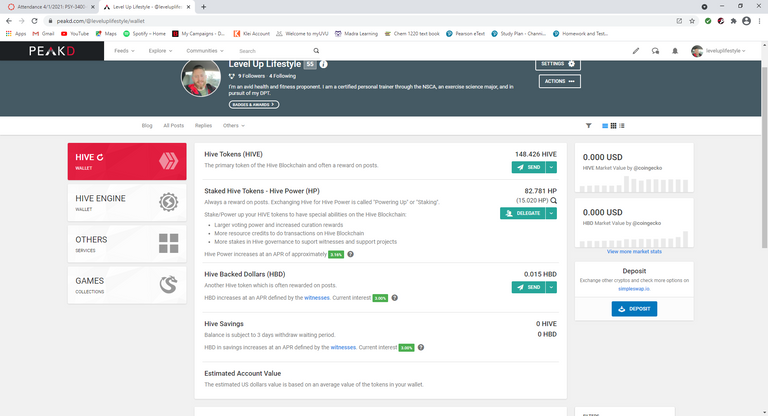Open the Gmail bookmark
This screenshot has width=768, height=416.
pyautogui.click(x=44, y=34)
